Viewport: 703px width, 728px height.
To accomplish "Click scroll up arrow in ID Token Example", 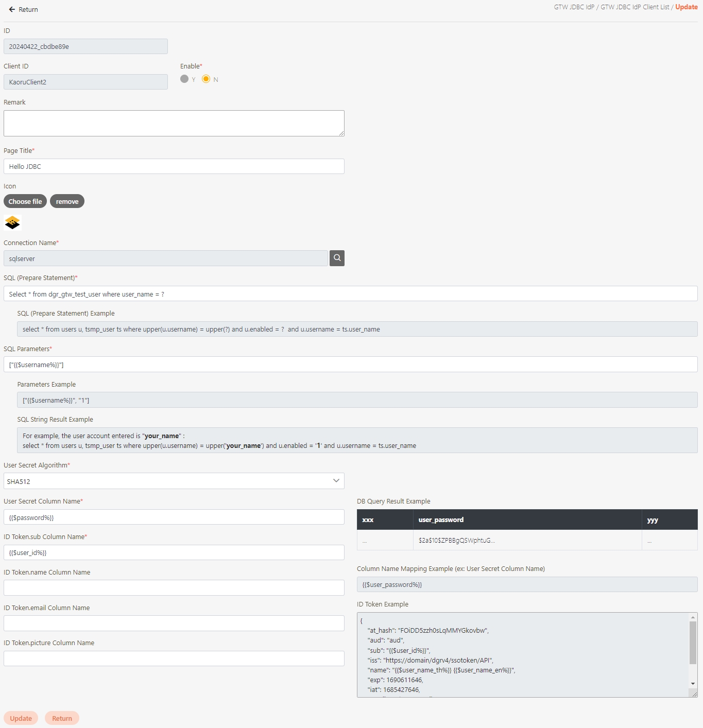I will (x=693, y=617).
